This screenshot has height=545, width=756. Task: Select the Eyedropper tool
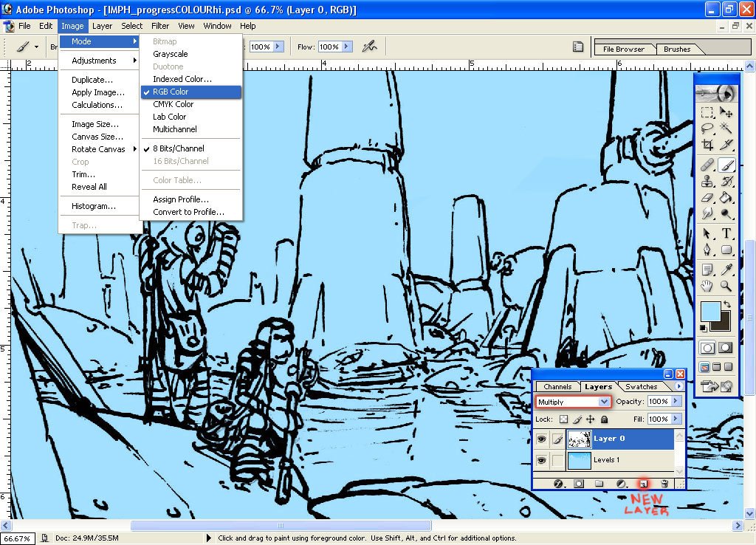coord(726,270)
